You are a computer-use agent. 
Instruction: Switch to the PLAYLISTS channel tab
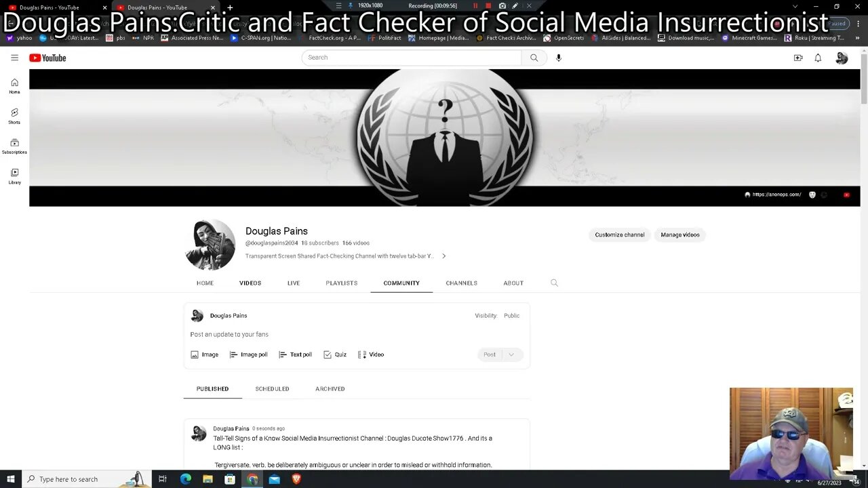pyautogui.click(x=342, y=283)
